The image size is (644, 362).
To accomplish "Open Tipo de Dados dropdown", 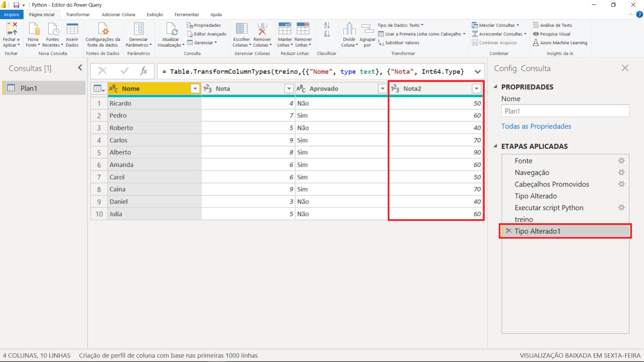I will click(x=400, y=25).
